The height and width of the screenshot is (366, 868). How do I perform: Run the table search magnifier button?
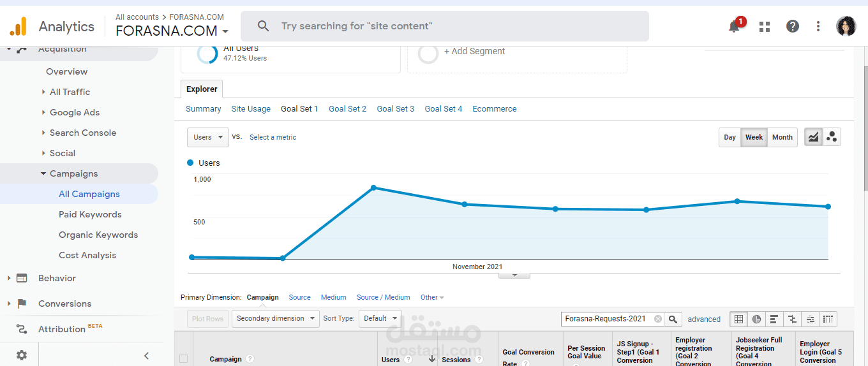pyautogui.click(x=673, y=319)
